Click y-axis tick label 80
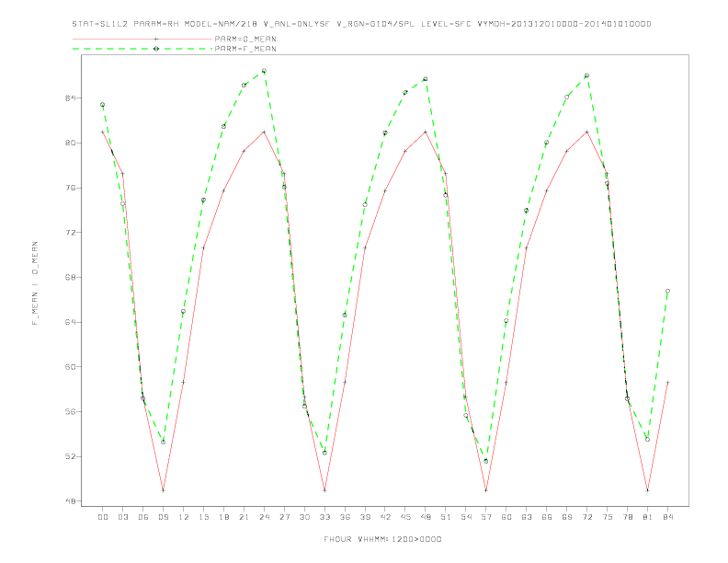728x563 pixels. tap(71, 143)
